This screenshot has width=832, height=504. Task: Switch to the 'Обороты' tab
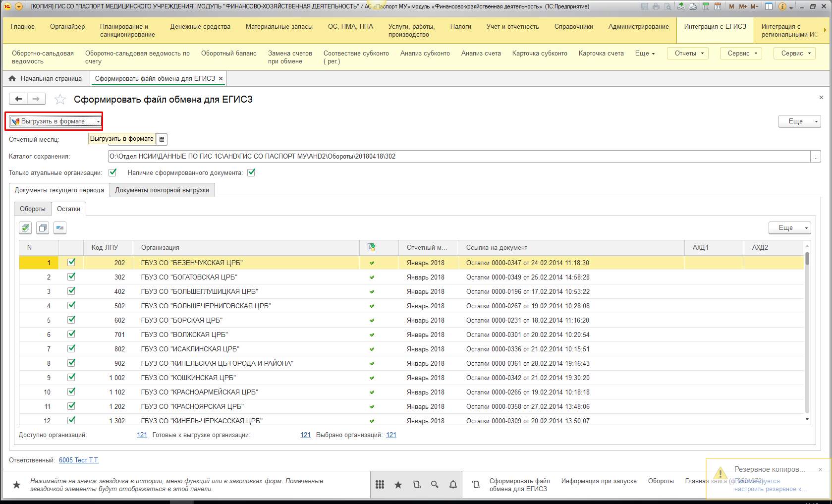[x=33, y=209]
